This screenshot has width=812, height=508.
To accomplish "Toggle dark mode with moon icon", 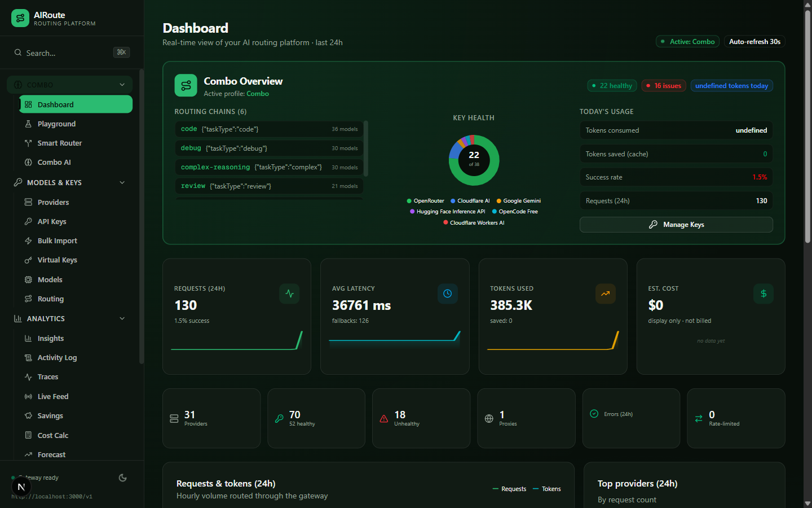I will tap(122, 478).
